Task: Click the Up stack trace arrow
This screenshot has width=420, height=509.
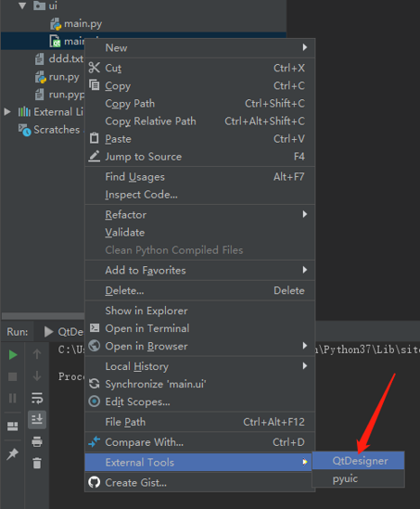Action: click(37, 354)
